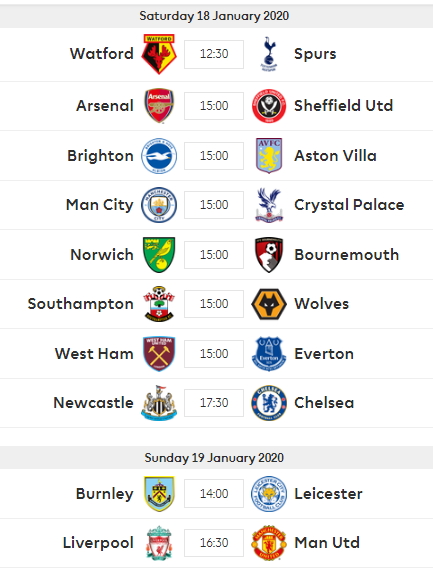
Task: Select the 16:30 Liverpool v Man Utd time
Action: (214, 543)
